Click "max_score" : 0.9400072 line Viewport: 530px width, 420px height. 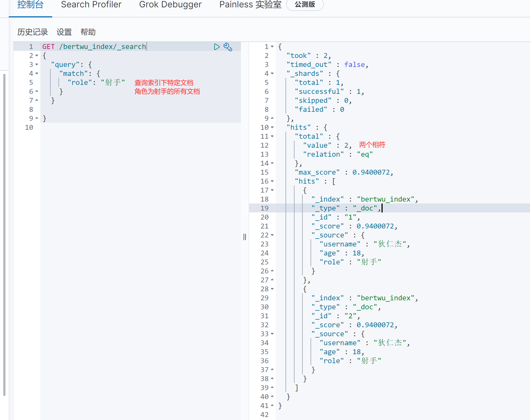[344, 172]
